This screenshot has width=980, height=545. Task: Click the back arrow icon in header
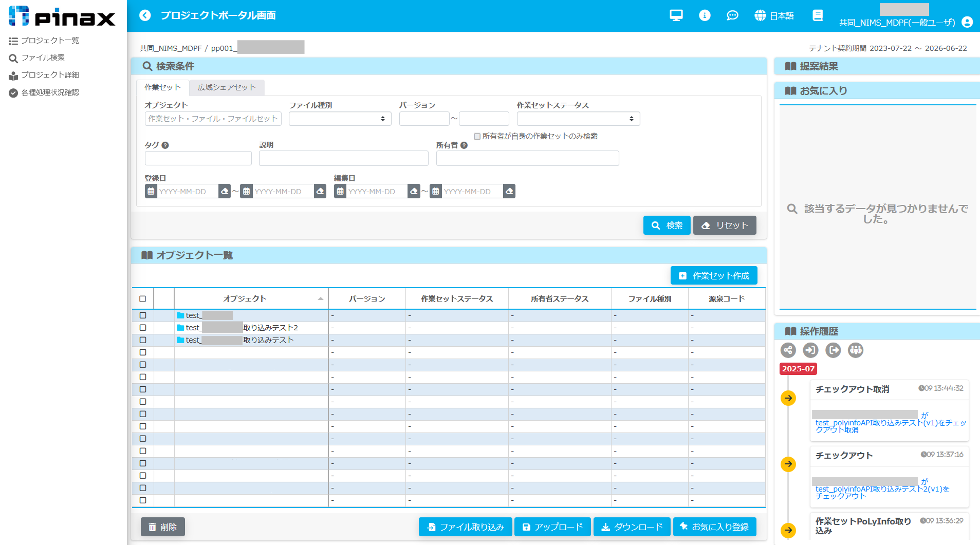[x=145, y=15]
